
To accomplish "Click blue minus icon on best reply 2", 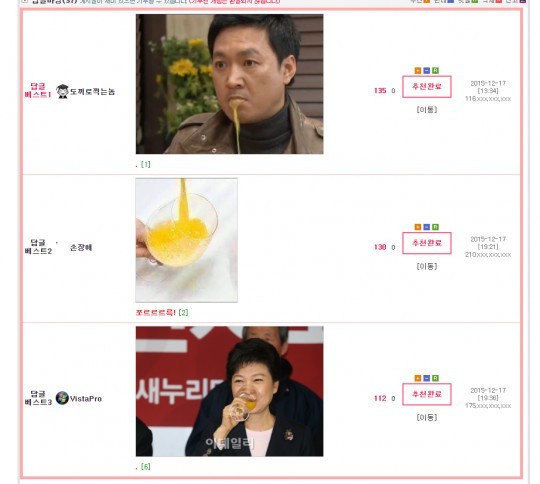I will click(x=426, y=227).
